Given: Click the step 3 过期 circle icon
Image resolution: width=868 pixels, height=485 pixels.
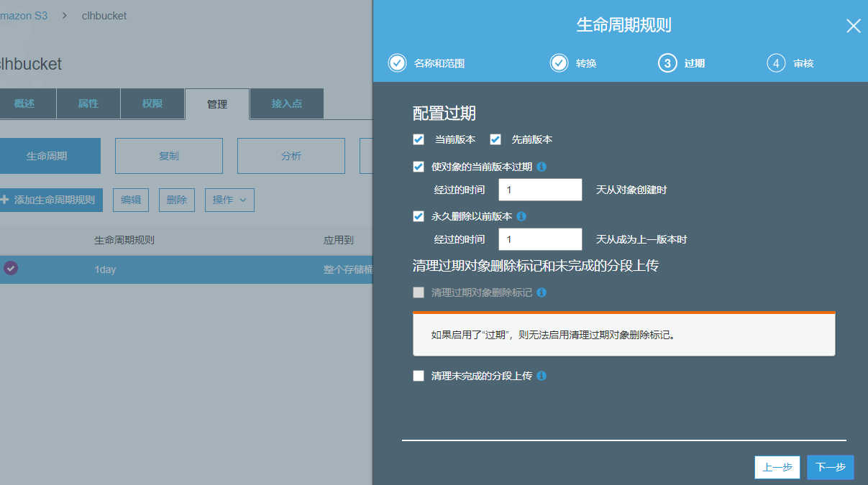Looking at the screenshot, I should [667, 63].
